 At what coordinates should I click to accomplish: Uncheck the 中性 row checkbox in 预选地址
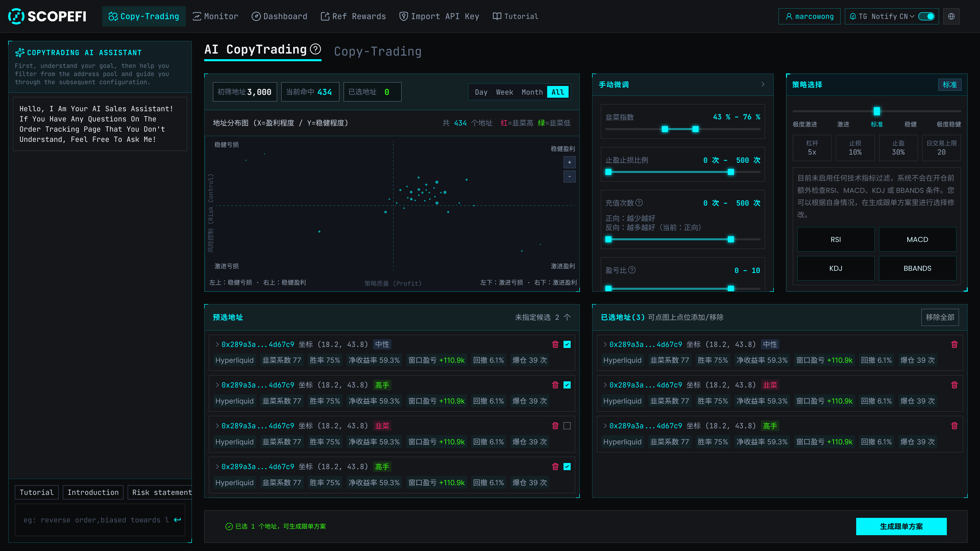(567, 345)
